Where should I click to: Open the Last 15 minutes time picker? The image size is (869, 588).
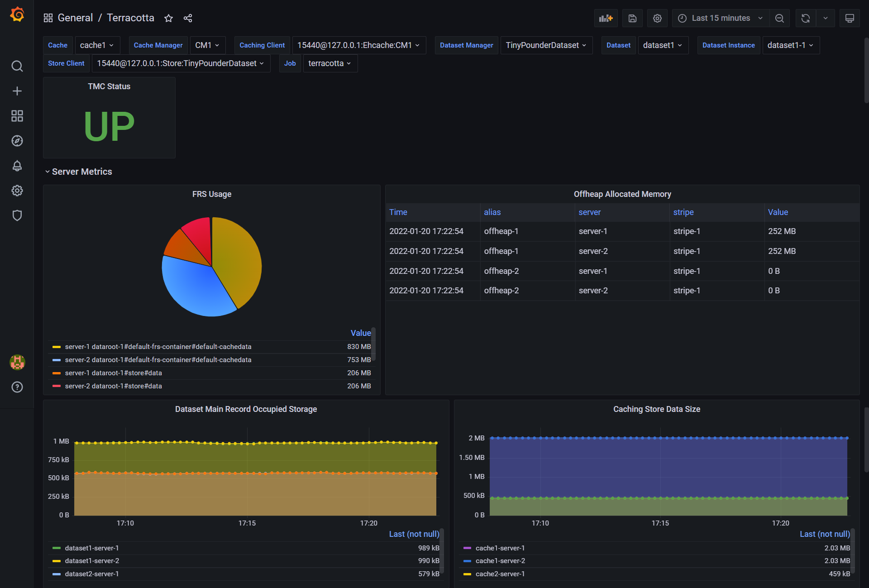pyautogui.click(x=721, y=18)
